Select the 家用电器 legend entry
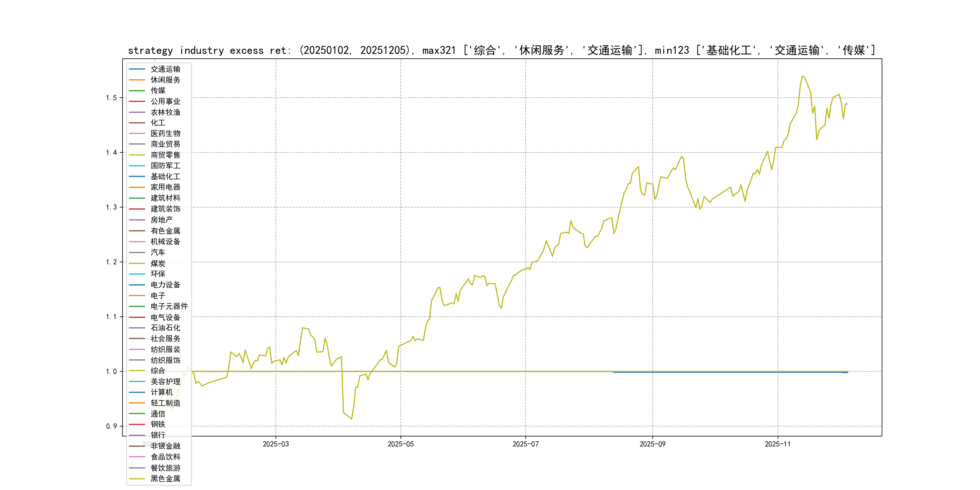Image resolution: width=980 pixels, height=490 pixels. 165,187
